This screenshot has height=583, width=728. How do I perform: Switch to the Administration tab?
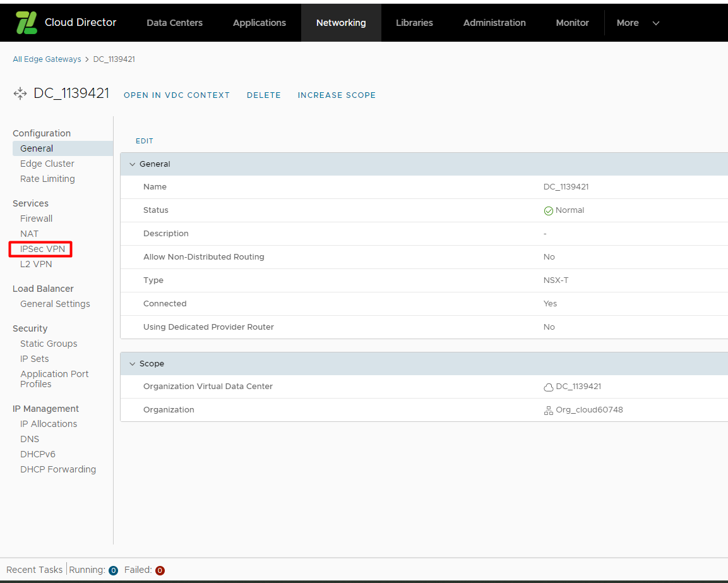tap(494, 22)
